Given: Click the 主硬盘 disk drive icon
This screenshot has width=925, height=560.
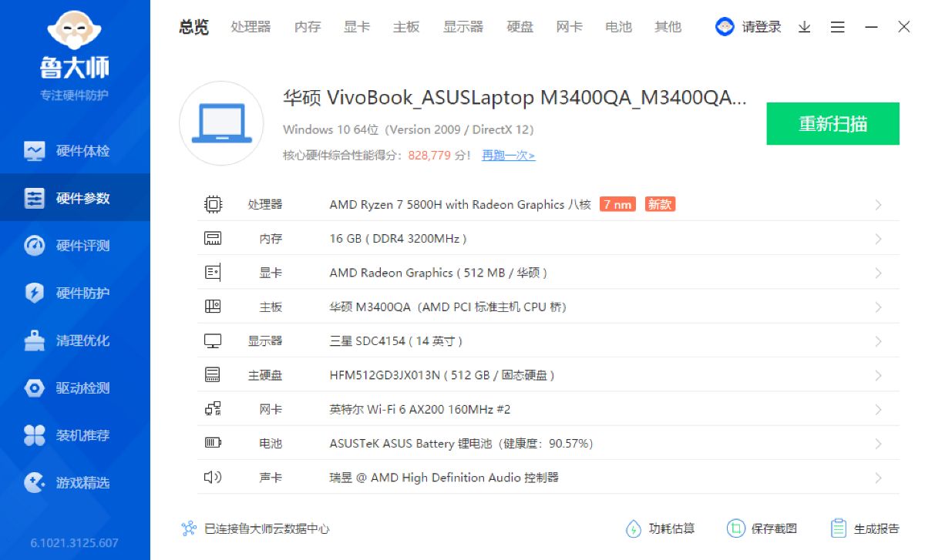Looking at the screenshot, I should click(213, 375).
